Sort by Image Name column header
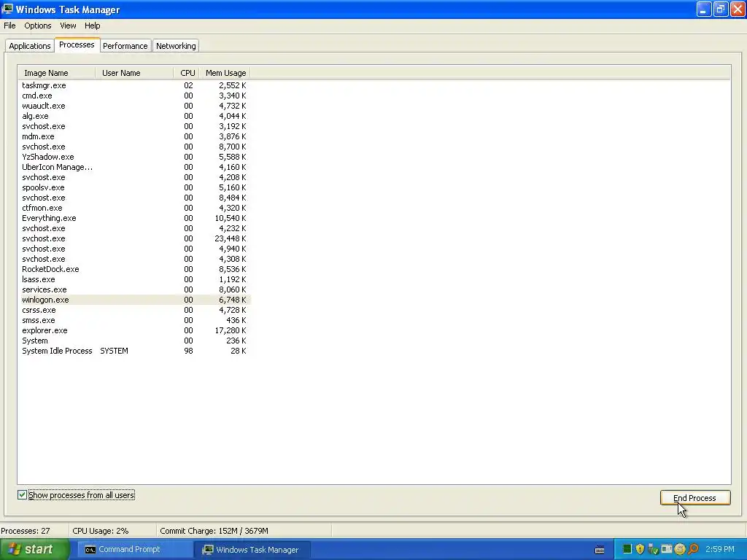Image resolution: width=747 pixels, height=560 pixels. point(57,73)
